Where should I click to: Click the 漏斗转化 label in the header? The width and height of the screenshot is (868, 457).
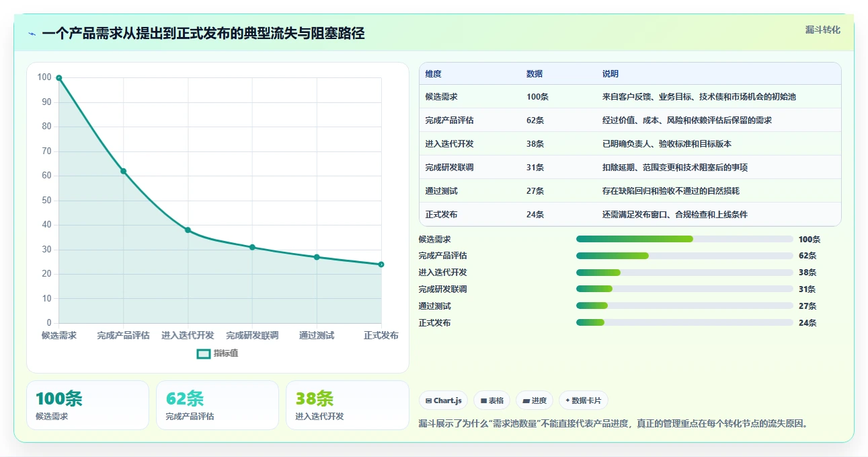(823, 30)
